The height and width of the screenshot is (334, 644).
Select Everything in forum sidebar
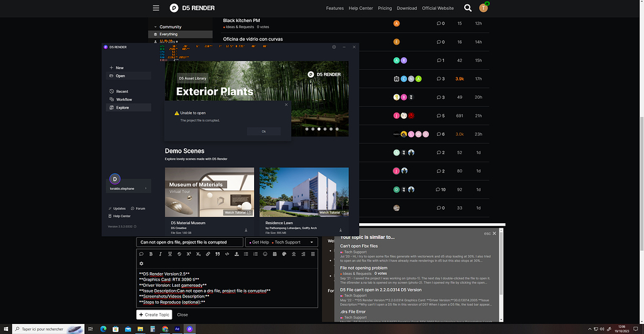(x=180, y=35)
